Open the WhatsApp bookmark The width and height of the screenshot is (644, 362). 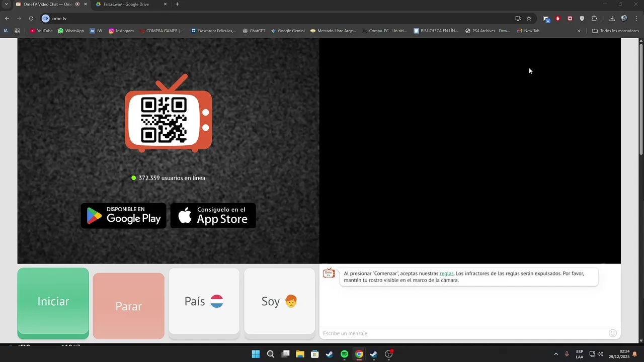coord(71,31)
